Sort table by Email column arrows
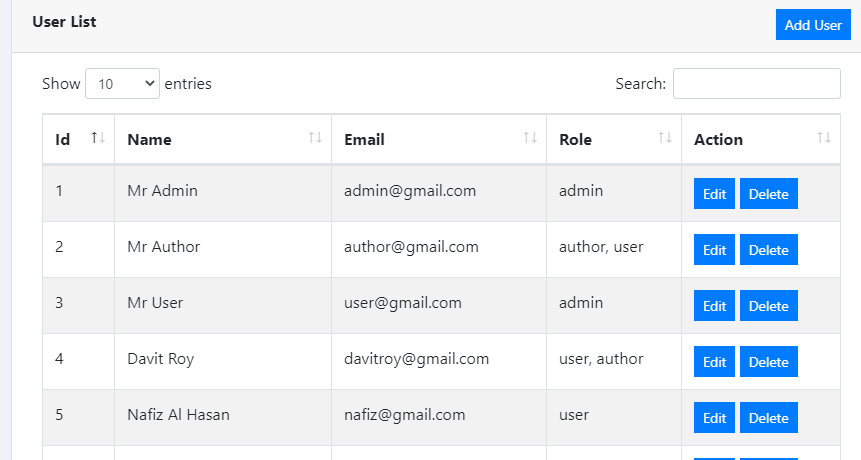This screenshot has width=861, height=460. click(530, 138)
